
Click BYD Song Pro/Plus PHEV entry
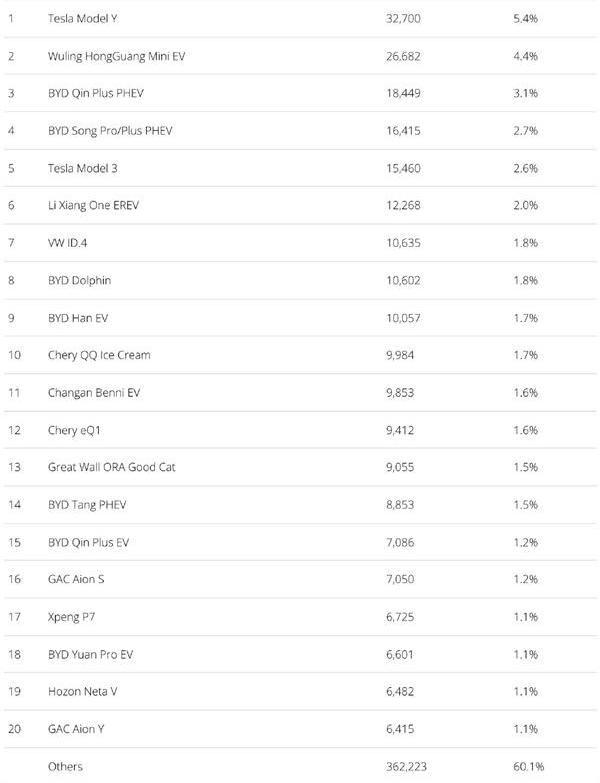pyautogui.click(x=110, y=131)
